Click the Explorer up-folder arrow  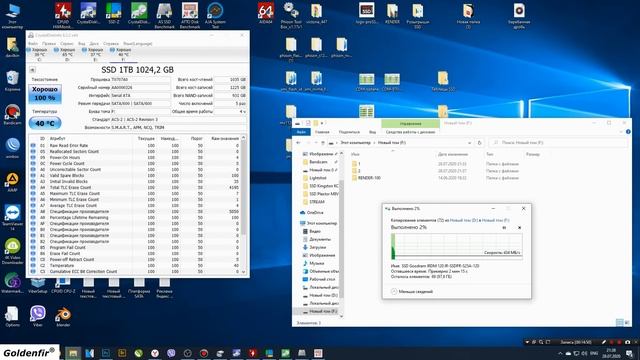323,143
